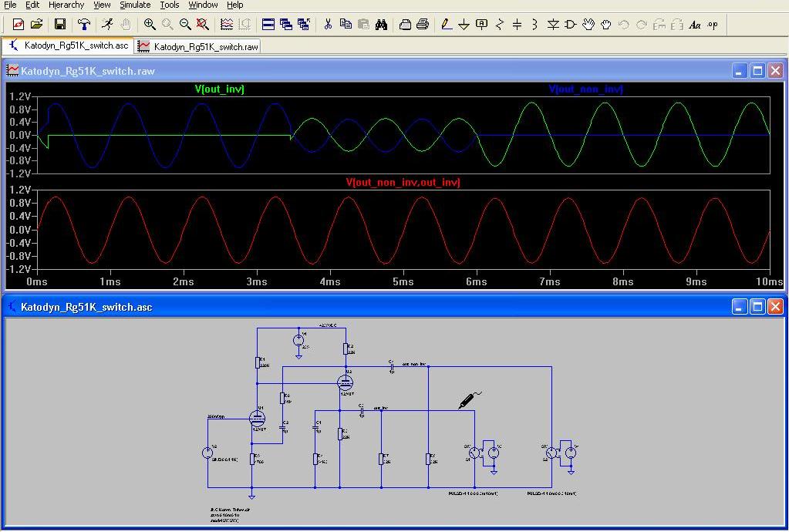This screenshot has width=789, height=532.
Task: Click the Copy toolbar icon
Action: [346, 24]
